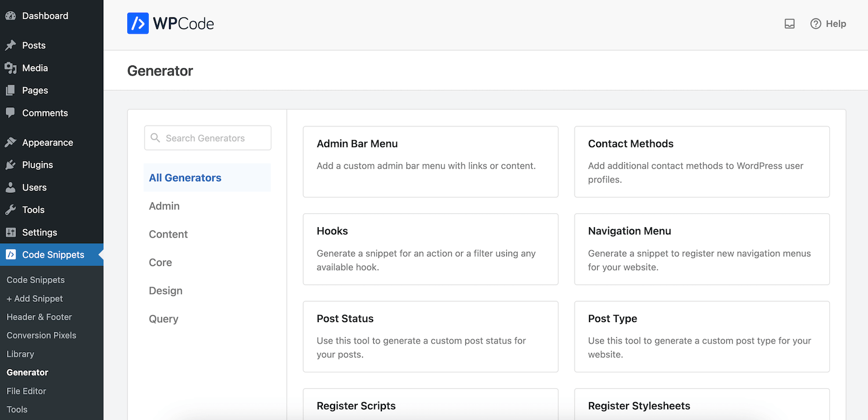Open the Register Stylesheets generator card
This screenshot has height=420, width=868.
pos(702,404)
